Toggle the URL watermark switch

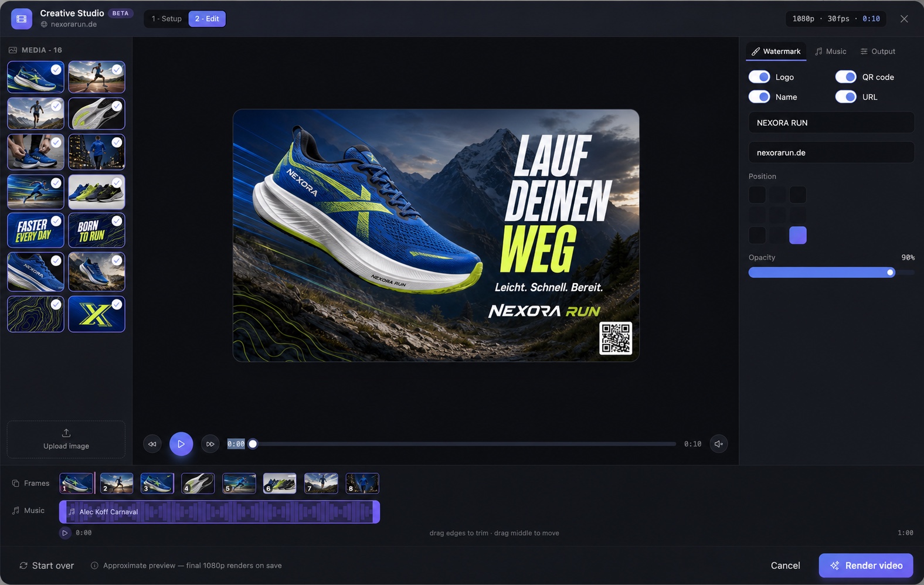point(846,97)
